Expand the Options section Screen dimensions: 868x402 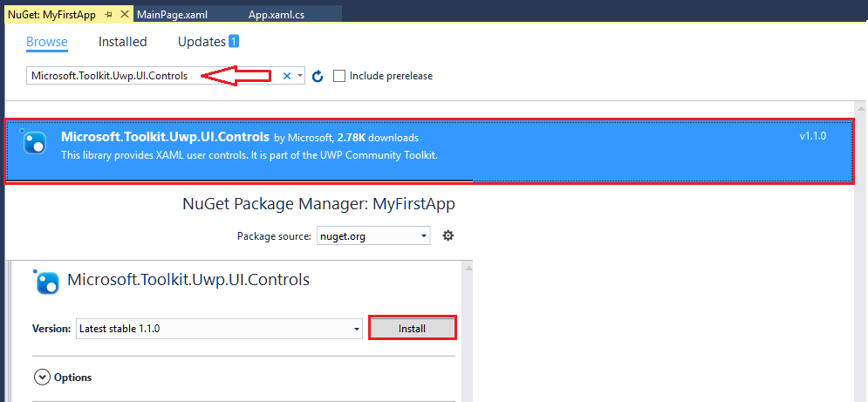point(42,378)
